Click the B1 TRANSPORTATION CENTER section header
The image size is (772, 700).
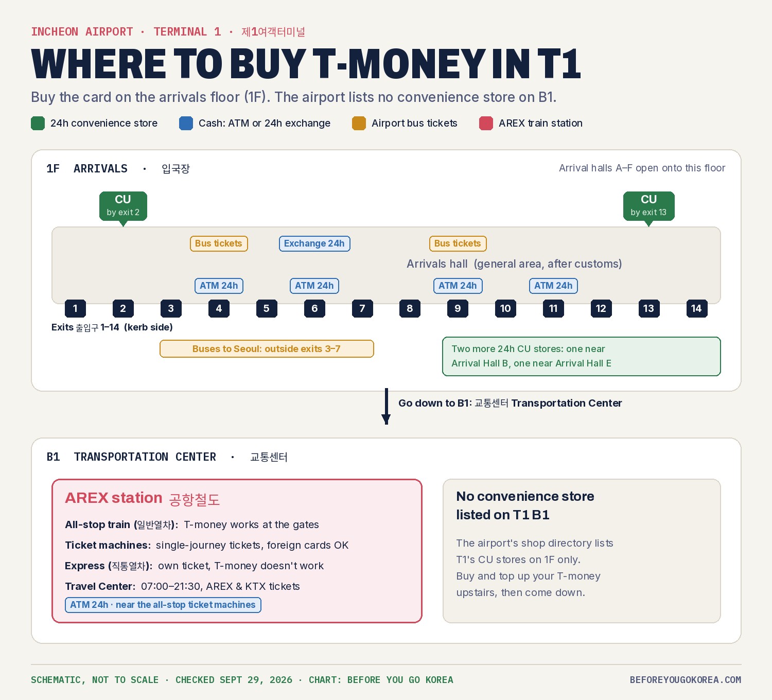[x=167, y=457]
